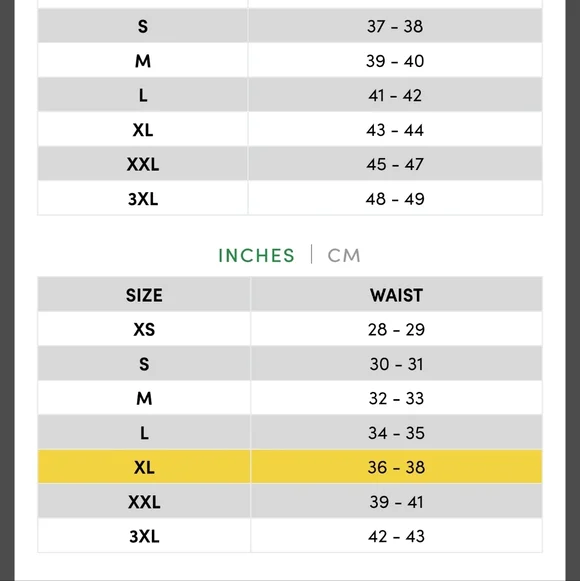
Task: Click the WAIST column header
Action: [396, 295]
